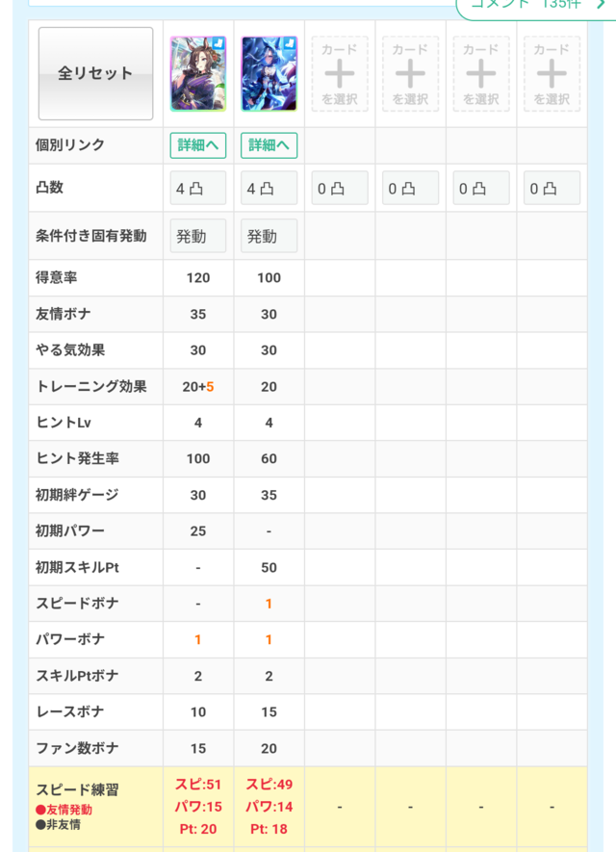Open second support card thumbnail
616x852 pixels.
269,73
